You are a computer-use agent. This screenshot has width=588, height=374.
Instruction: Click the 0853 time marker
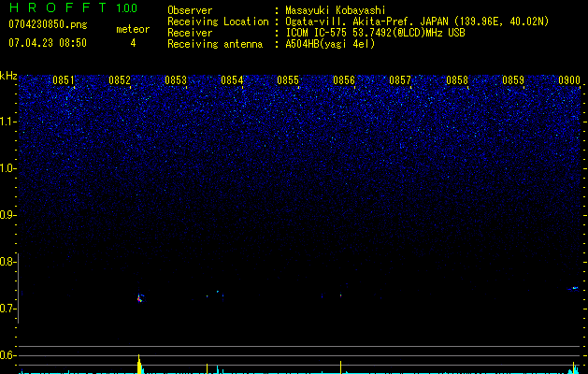coord(176,80)
